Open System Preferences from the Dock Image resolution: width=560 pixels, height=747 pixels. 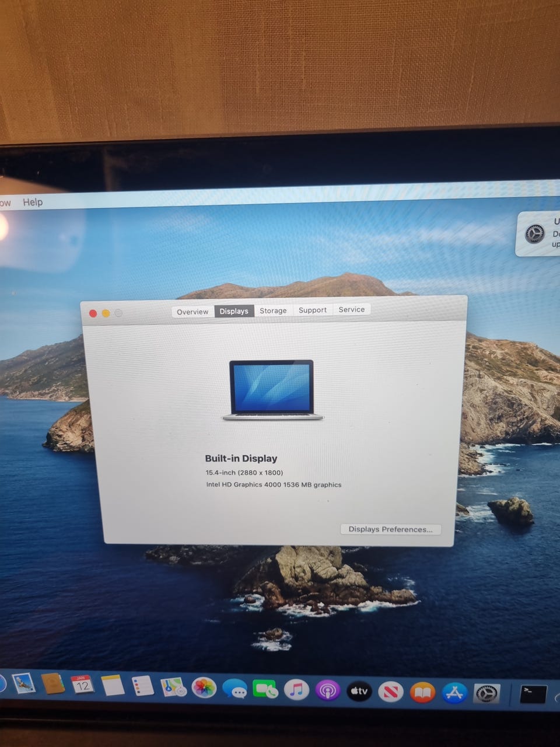pos(487,693)
